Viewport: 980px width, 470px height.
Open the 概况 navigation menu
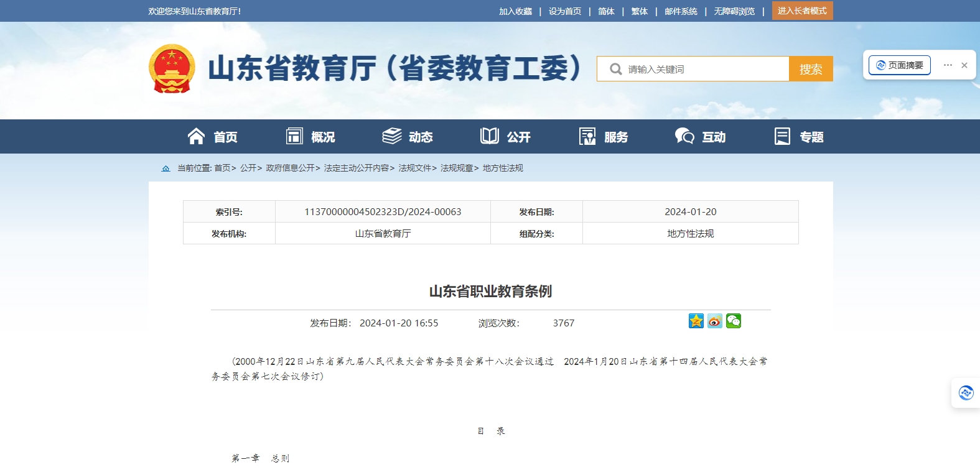(x=310, y=137)
